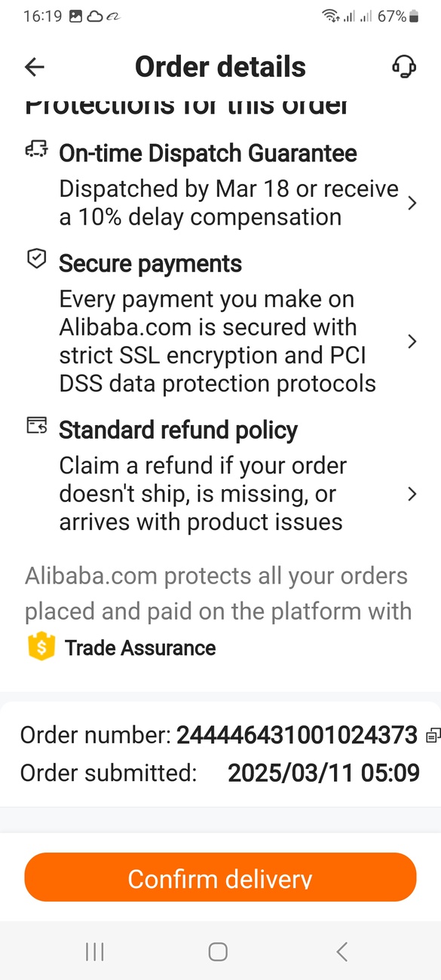
Task: Tap the order number 244446431001024373
Action: pos(297,735)
